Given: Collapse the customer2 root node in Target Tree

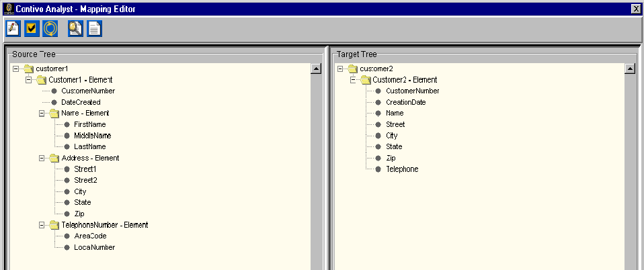Looking at the screenshot, I should coord(340,69).
